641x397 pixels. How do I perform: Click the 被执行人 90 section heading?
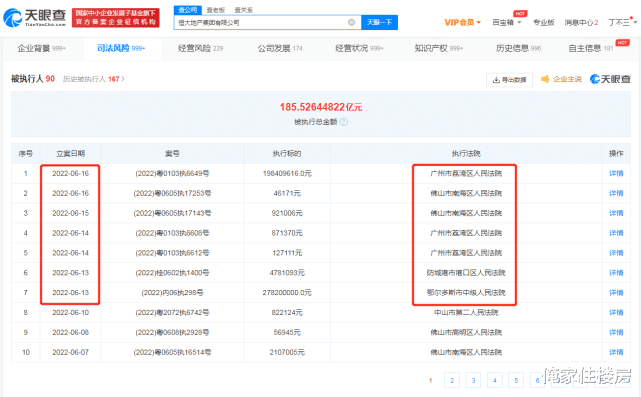click(33, 79)
